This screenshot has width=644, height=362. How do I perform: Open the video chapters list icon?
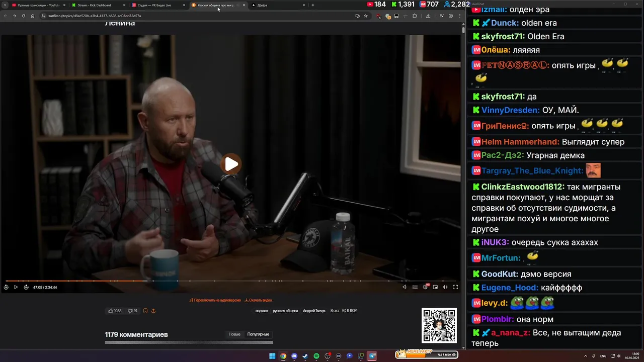415,287
